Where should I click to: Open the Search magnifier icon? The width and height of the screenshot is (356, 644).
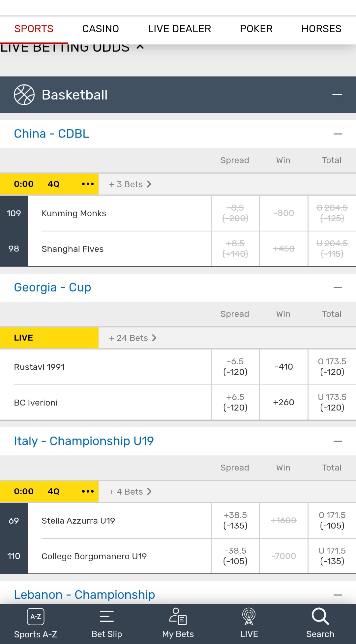(x=320, y=616)
